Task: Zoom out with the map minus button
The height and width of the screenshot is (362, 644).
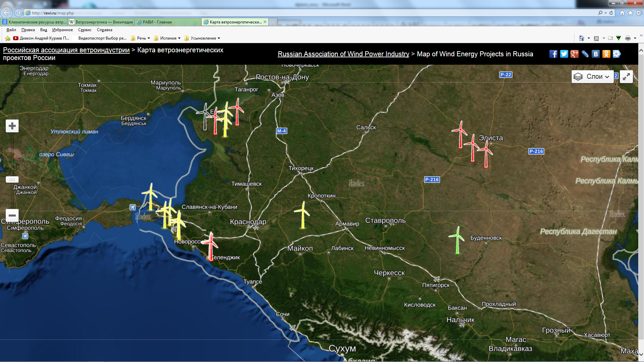Action: [x=12, y=215]
